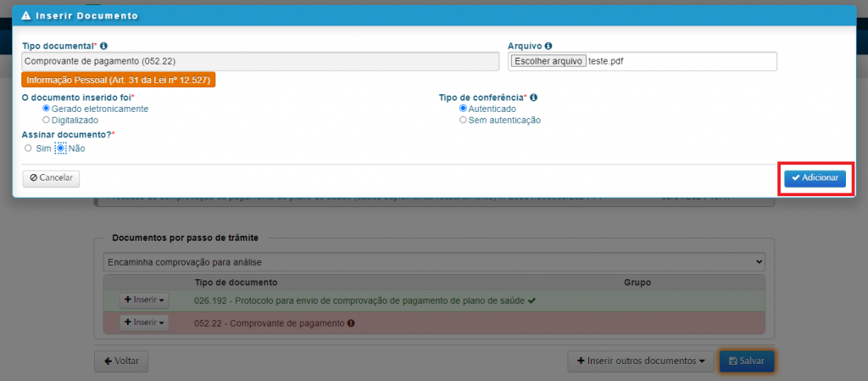Select Sim for Assinar documento
Screen dimensions: 868x381
(x=28, y=148)
